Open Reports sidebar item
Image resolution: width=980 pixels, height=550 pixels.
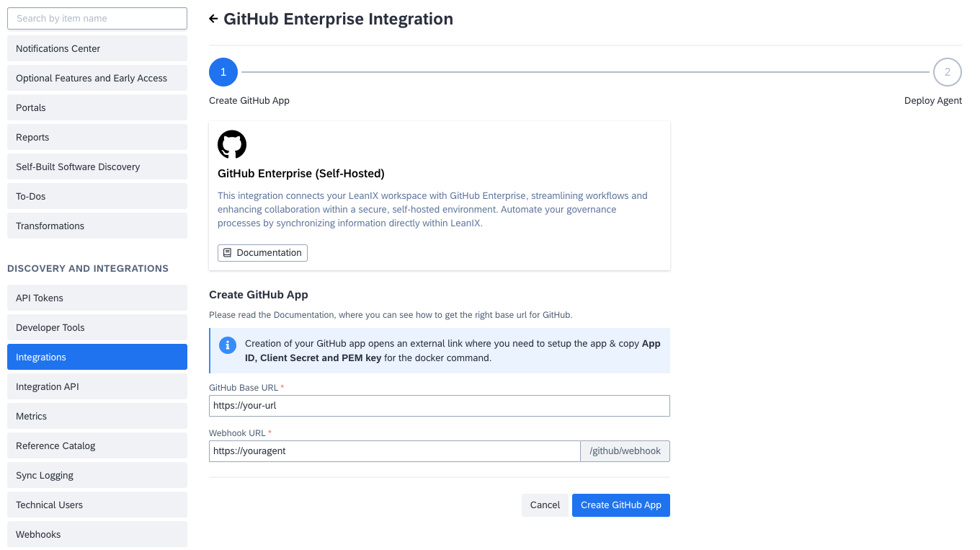pyautogui.click(x=97, y=138)
